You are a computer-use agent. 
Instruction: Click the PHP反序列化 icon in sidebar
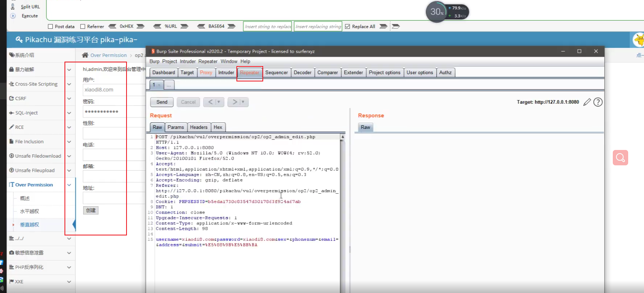point(12,267)
